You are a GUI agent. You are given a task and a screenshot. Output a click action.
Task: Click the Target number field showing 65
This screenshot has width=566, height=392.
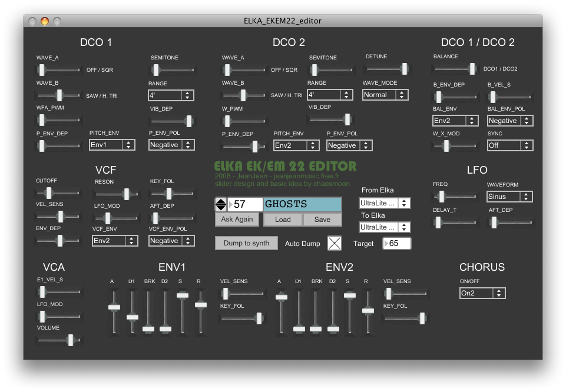[x=397, y=244]
